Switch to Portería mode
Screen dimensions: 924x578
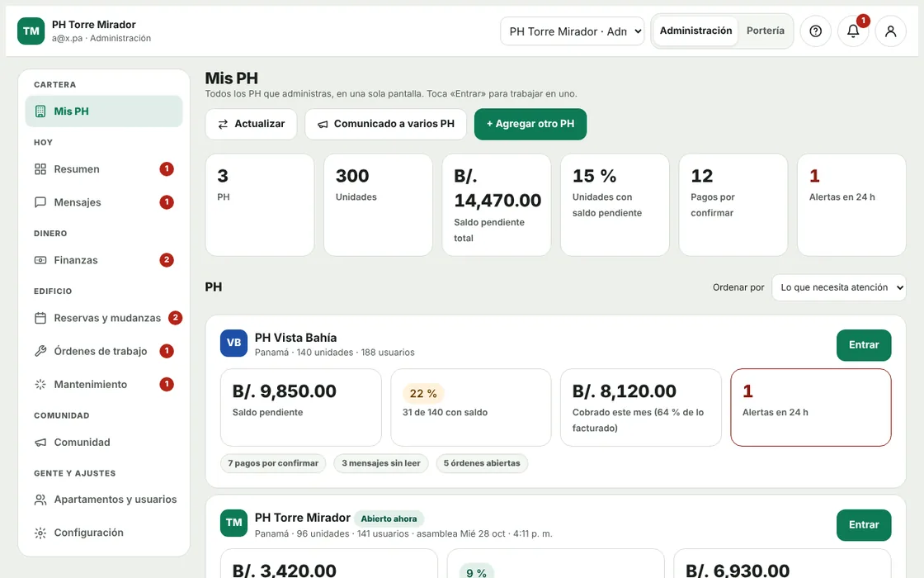pos(765,31)
